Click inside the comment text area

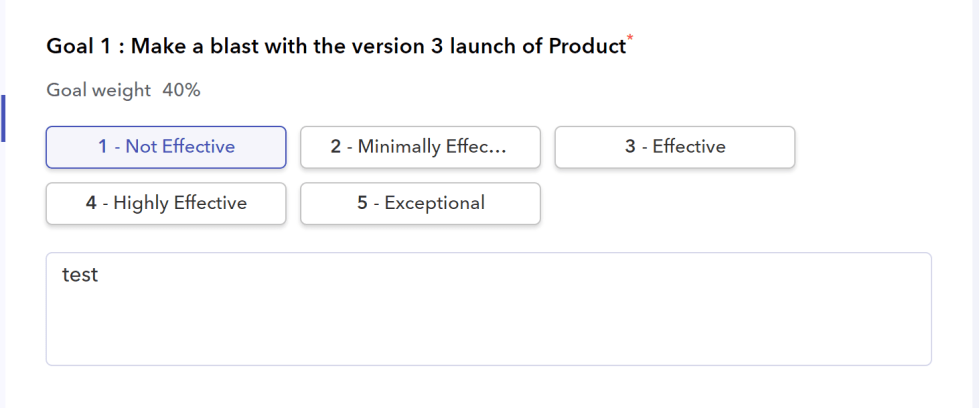pyautogui.click(x=488, y=309)
